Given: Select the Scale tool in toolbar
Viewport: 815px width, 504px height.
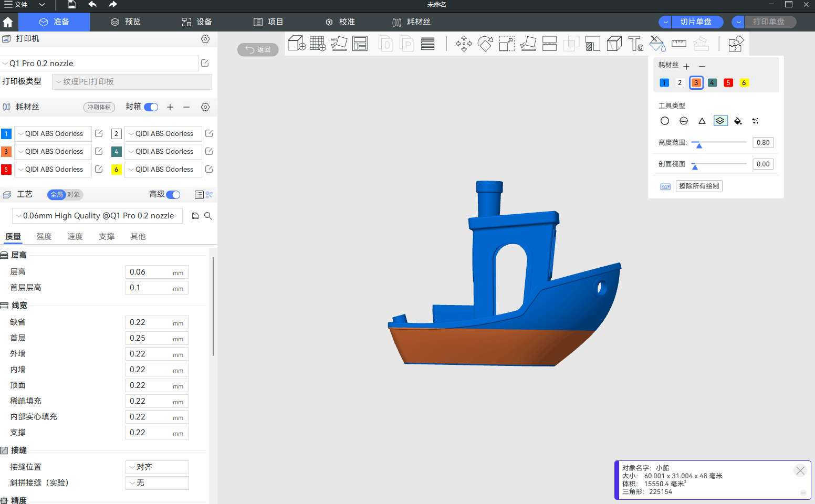Looking at the screenshot, I should [507, 44].
